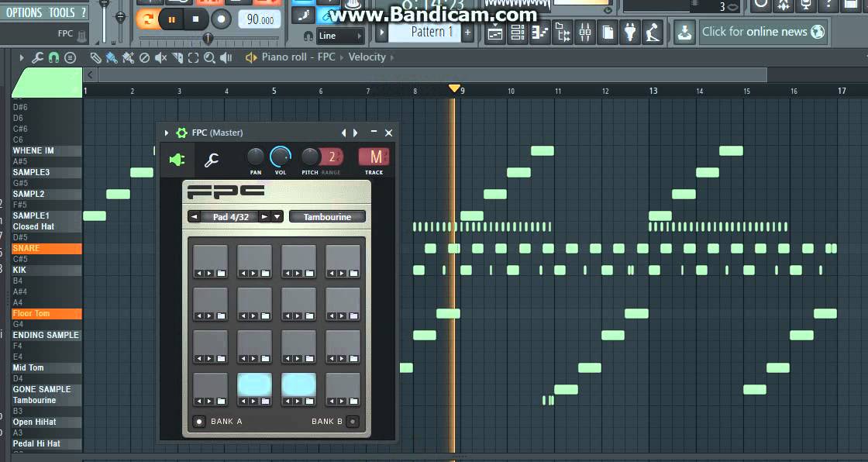Select the Bank B radio button
868x462 pixels.
coord(353,422)
